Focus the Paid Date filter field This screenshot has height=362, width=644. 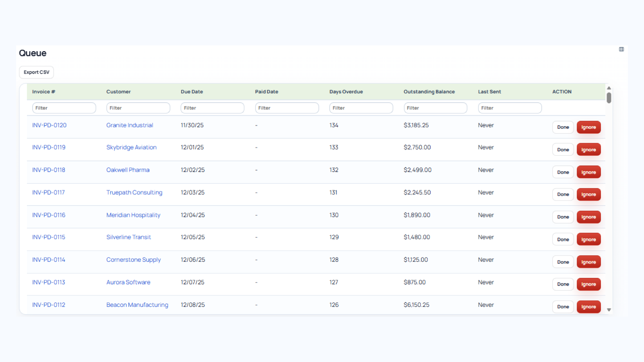point(287,108)
